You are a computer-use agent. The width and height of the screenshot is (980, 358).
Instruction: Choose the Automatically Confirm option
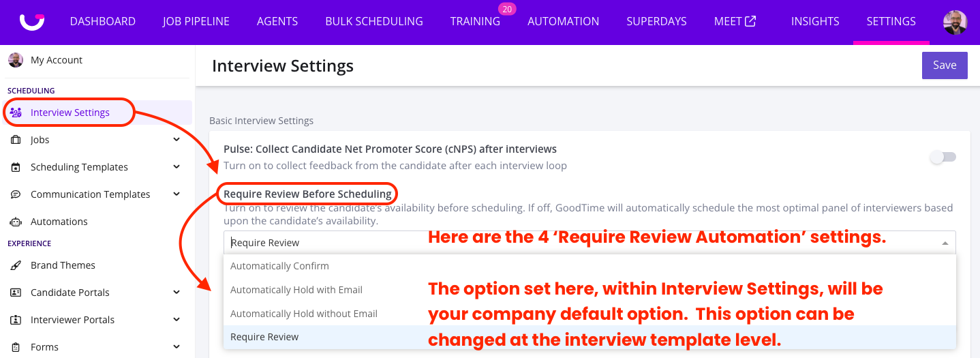tap(279, 266)
